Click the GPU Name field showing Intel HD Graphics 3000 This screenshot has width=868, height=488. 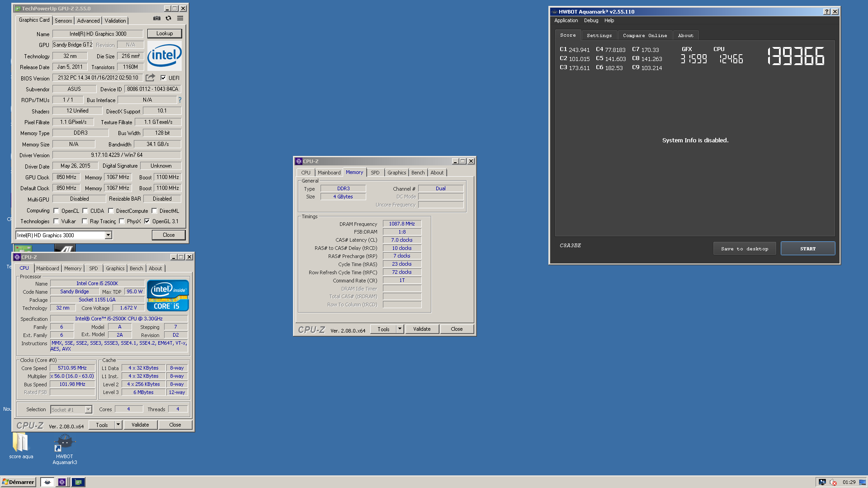click(x=98, y=34)
